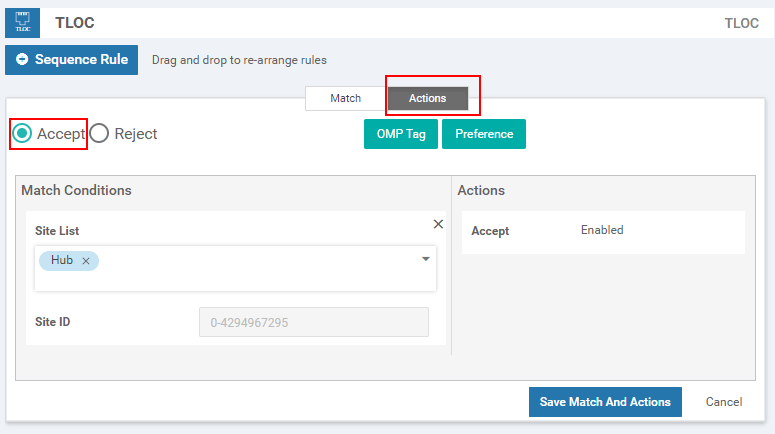Switch to the Actions tab
This screenshot has height=434, width=775.
428,98
